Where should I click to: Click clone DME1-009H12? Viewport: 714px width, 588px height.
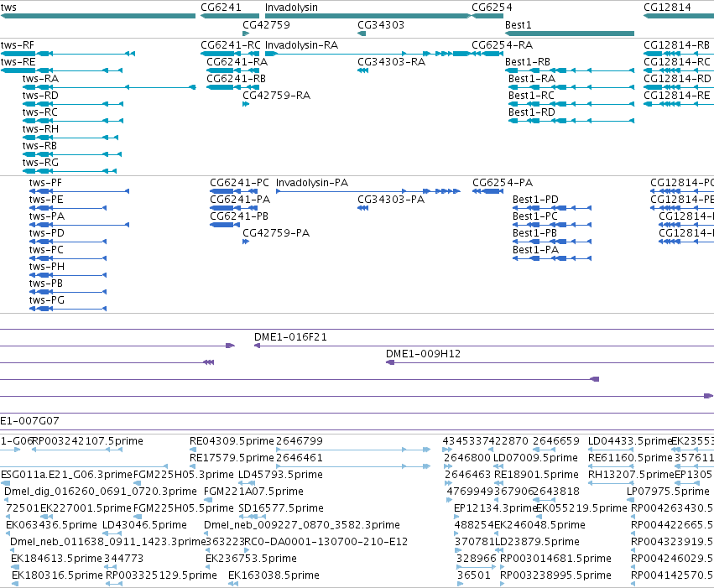pos(423,354)
